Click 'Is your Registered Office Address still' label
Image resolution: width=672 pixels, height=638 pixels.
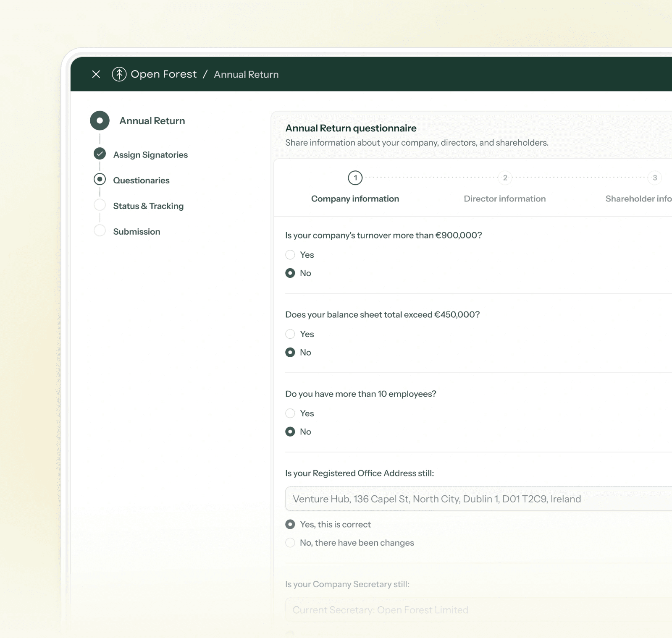tap(360, 473)
